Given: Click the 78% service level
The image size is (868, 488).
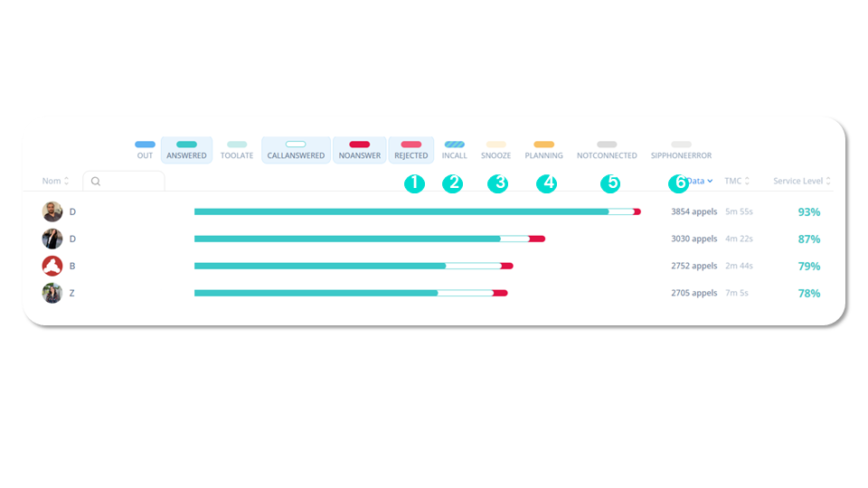Looking at the screenshot, I should [808, 293].
